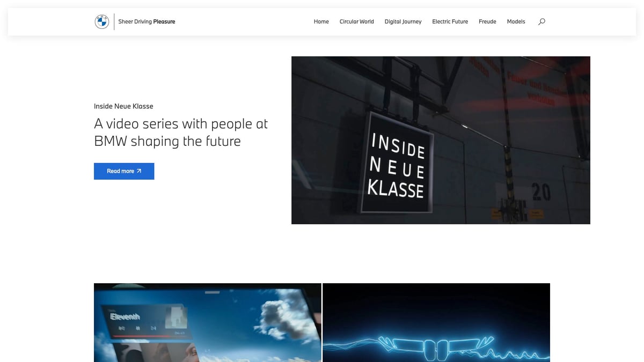The width and height of the screenshot is (644, 362).
Task: Open the blue neon outline thumbnail
Action: (x=436, y=322)
